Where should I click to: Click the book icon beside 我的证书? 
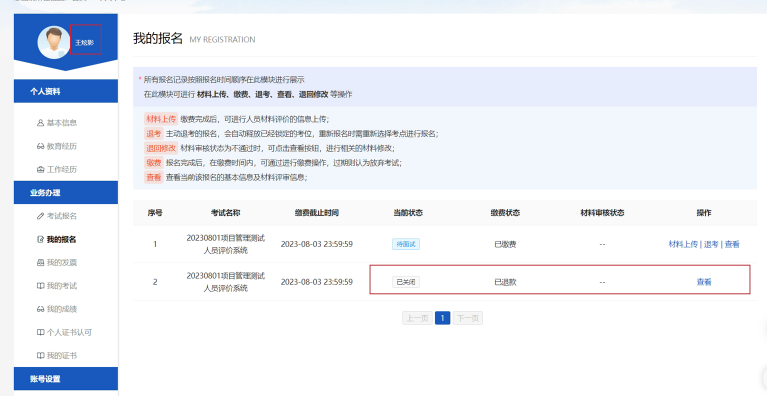(41, 356)
